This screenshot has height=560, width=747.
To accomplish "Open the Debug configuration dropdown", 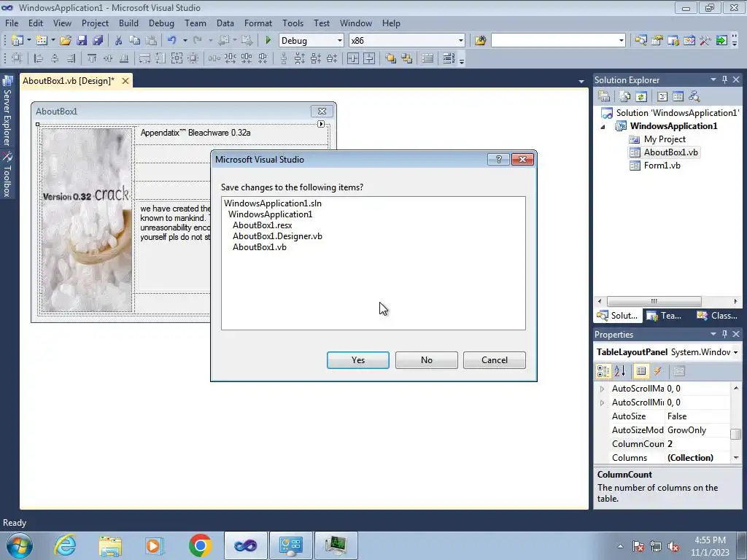I will click(339, 41).
